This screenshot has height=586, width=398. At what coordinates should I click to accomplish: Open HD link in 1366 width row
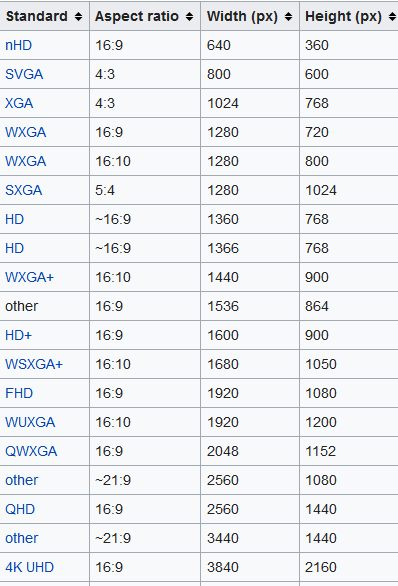[x=15, y=248]
